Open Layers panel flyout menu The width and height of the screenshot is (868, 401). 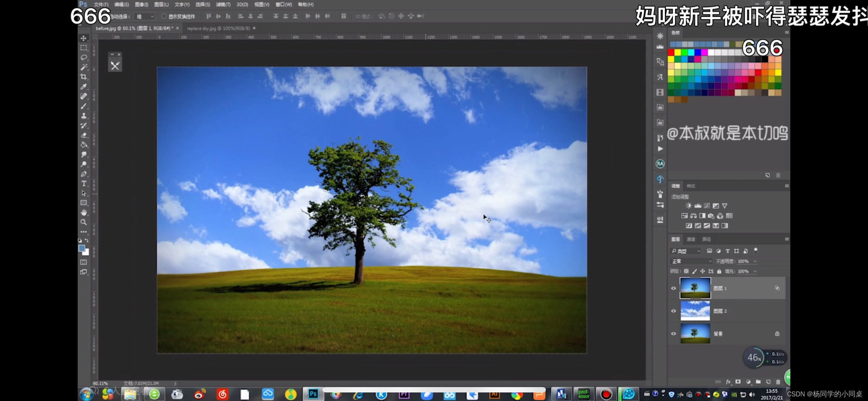(x=786, y=239)
